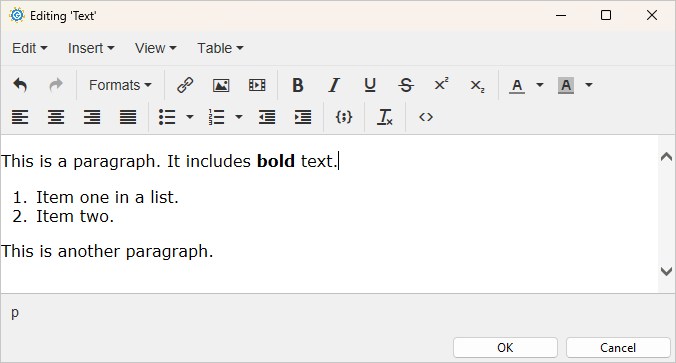The height and width of the screenshot is (363, 676).
Task: Open the Formats dropdown
Action: (x=120, y=85)
